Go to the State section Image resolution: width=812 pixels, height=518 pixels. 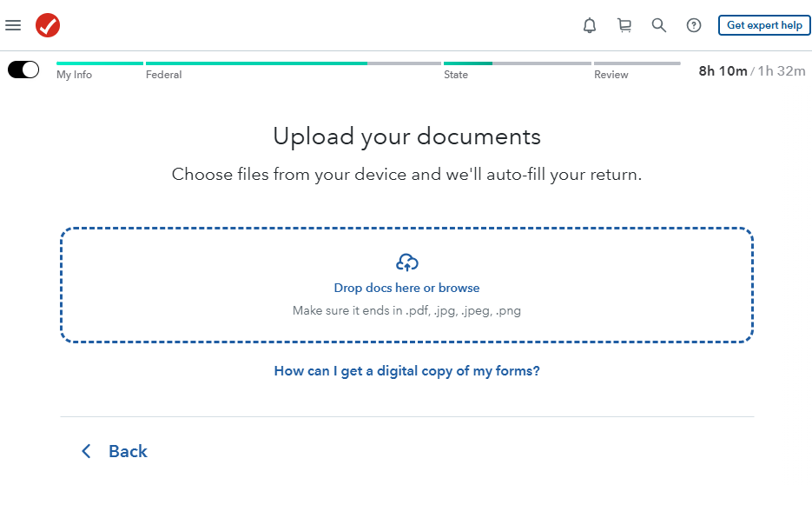(456, 75)
